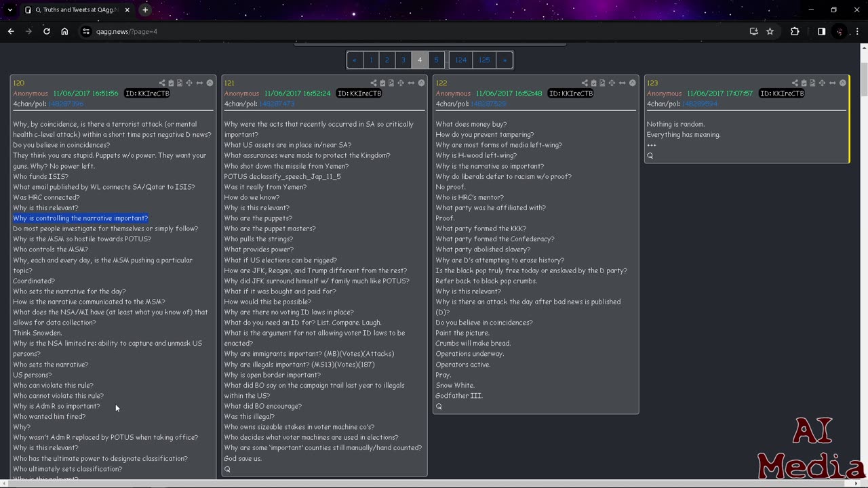The width and height of the screenshot is (868, 488).
Task: Click address bar qagg.news URL
Action: click(x=127, y=31)
